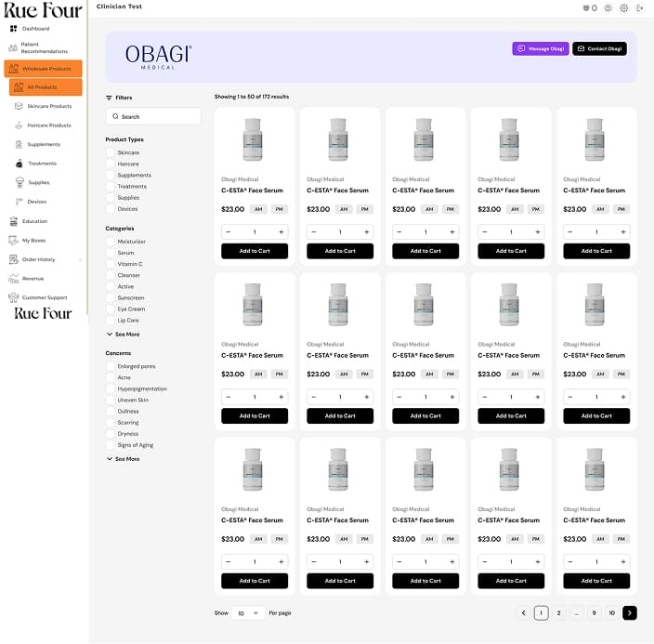Screen dimensions: 654x644
Task: Expand See More under Categories
Action: 123,334
